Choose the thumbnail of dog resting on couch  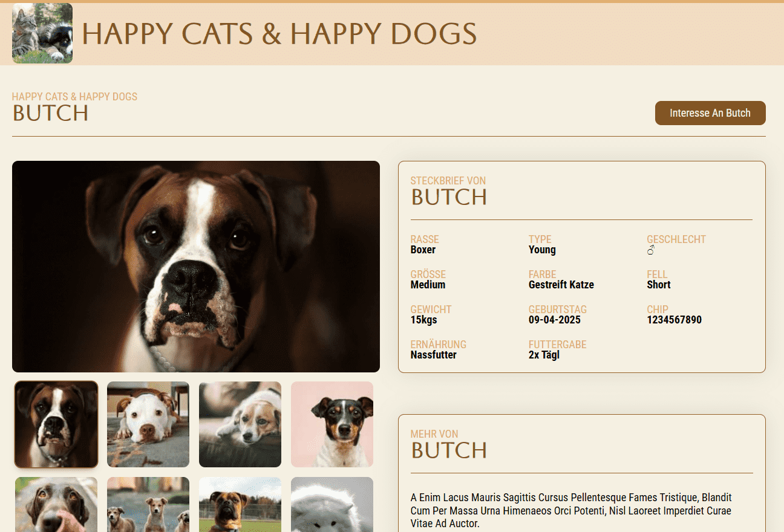coord(240,424)
